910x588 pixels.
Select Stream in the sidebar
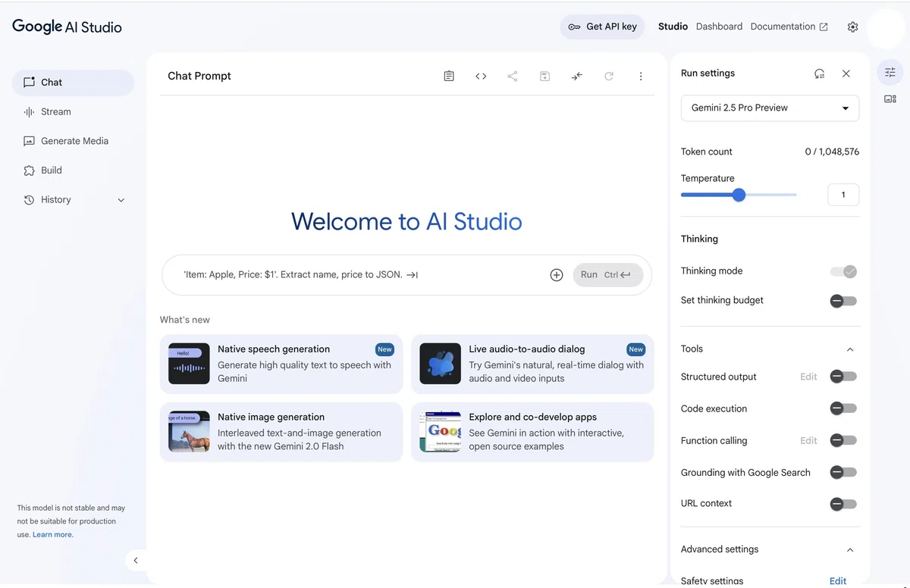[x=73, y=111]
